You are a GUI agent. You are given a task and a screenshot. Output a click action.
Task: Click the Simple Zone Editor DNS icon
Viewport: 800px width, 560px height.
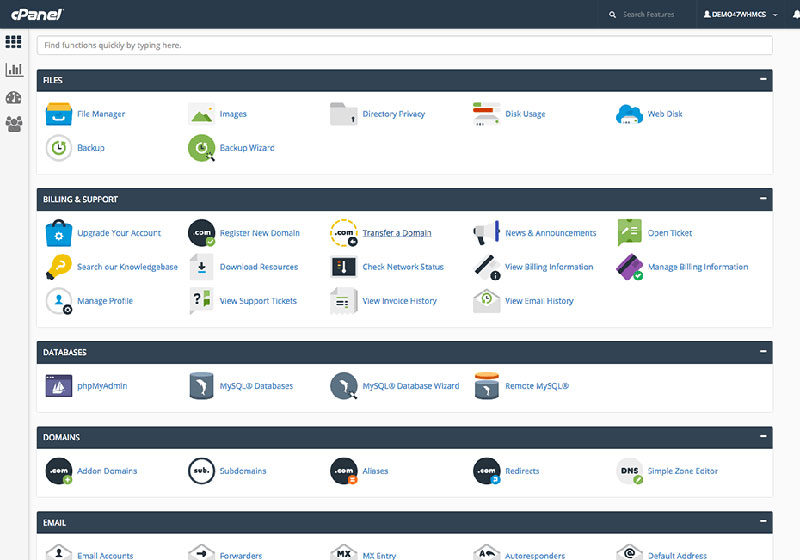(629, 471)
